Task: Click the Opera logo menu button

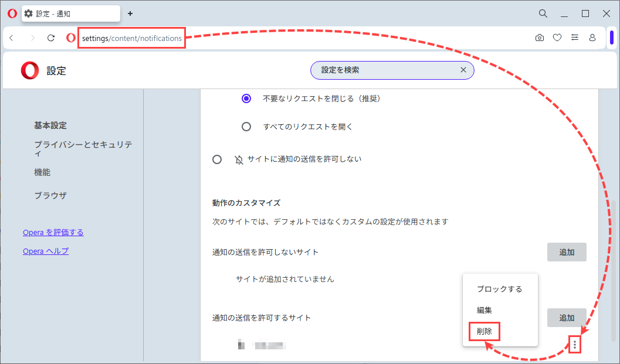Action: (12, 13)
